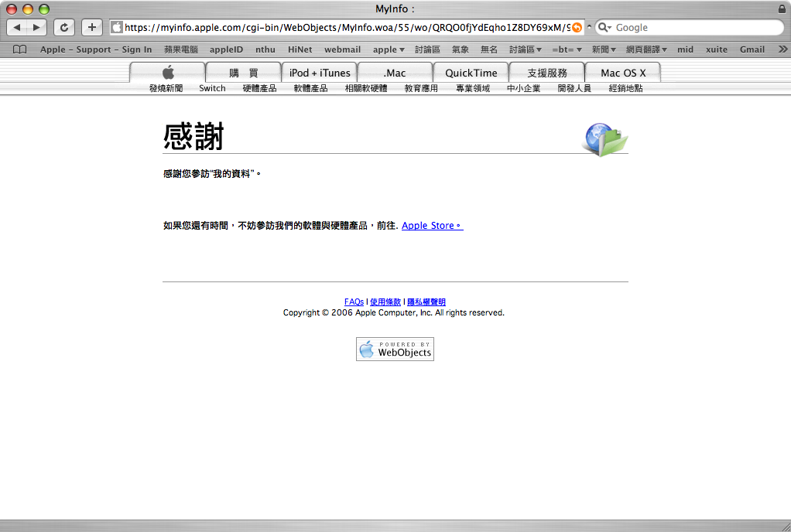Select the iPod + iTunes tab

[x=320, y=73]
